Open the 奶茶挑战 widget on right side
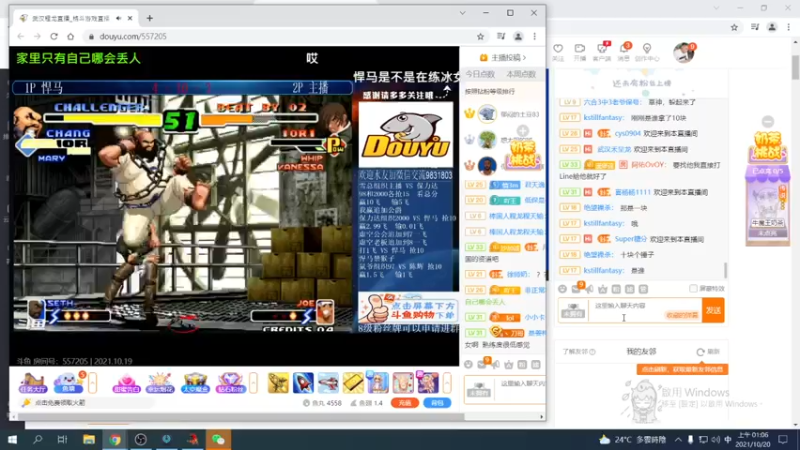 tap(767, 145)
